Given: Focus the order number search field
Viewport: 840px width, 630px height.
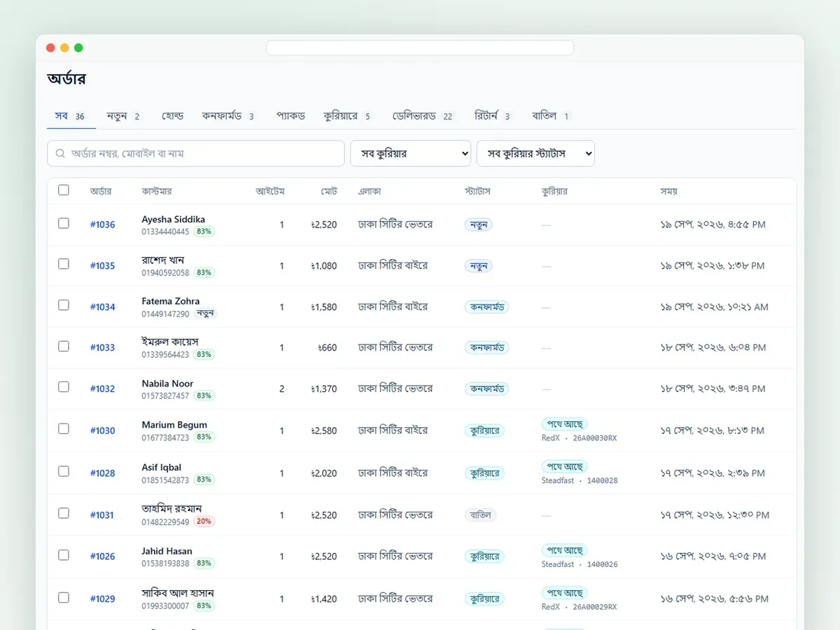Looking at the screenshot, I should 196,153.
